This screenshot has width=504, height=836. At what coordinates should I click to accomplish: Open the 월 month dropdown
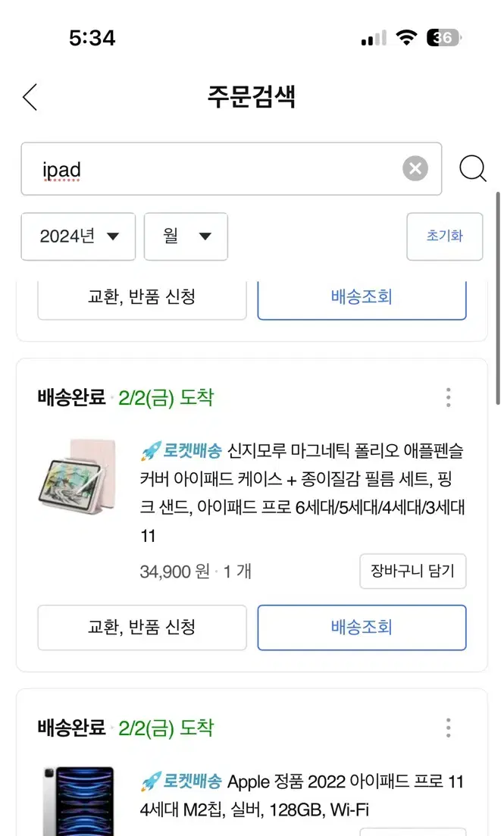[x=186, y=236]
